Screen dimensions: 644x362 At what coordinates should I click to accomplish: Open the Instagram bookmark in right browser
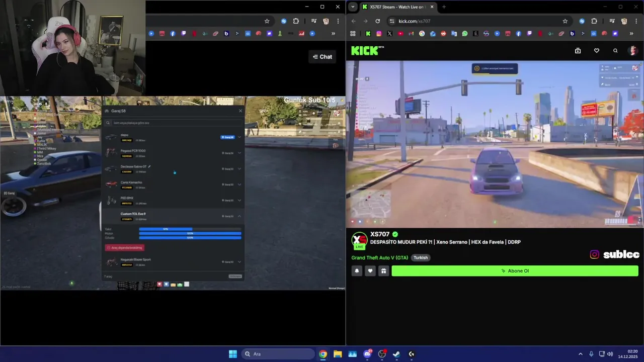tap(379, 34)
